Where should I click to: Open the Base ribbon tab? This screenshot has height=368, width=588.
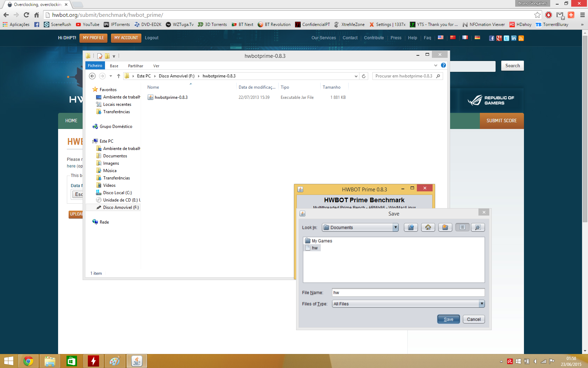pyautogui.click(x=114, y=66)
